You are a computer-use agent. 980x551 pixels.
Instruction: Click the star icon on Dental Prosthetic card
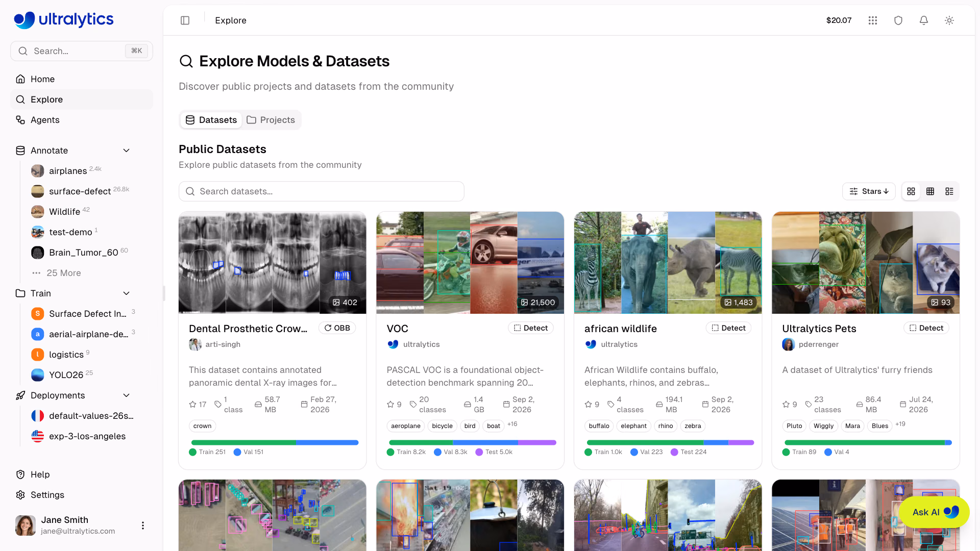[x=192, y=405]
